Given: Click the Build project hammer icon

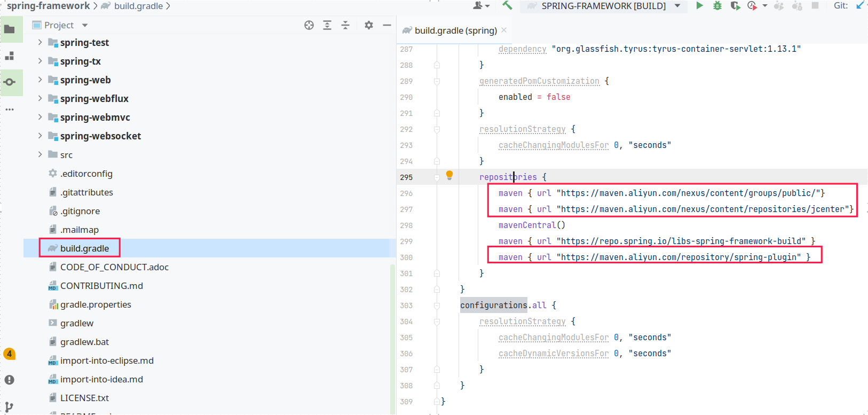Looking at the screenshot, I should click(x=507, y=5).
